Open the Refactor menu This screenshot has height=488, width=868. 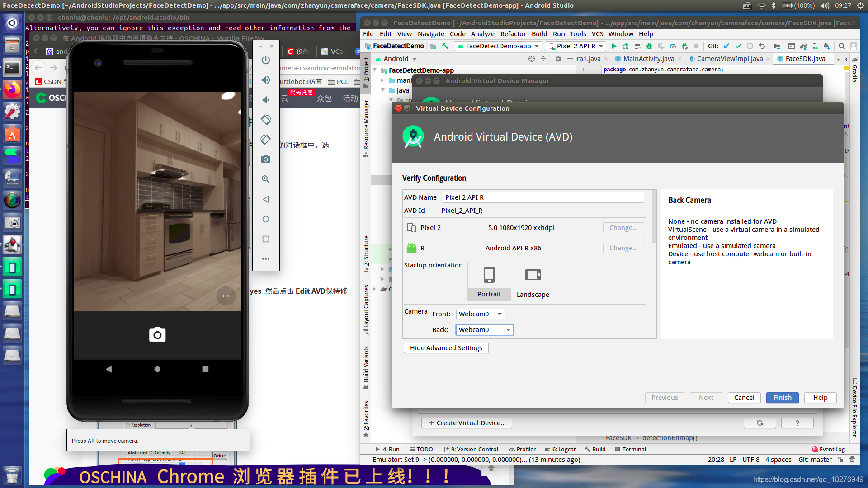click(513, 34)
